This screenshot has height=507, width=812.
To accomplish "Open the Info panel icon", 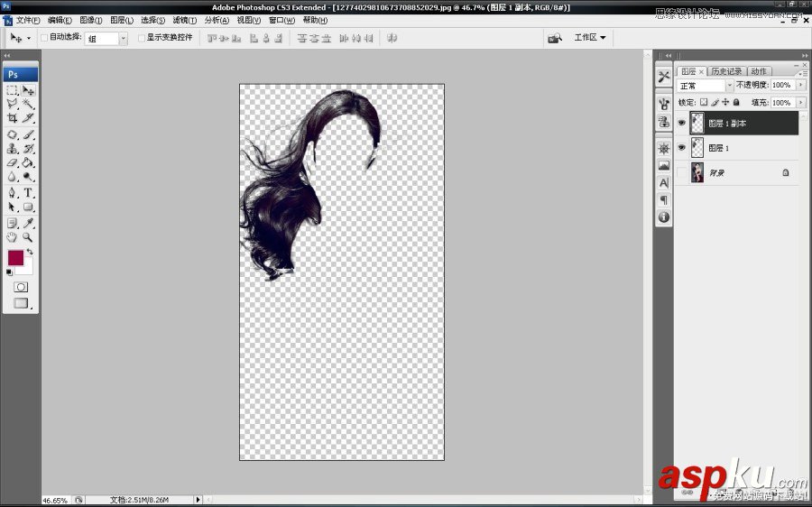I will click(x=664, y=217).
